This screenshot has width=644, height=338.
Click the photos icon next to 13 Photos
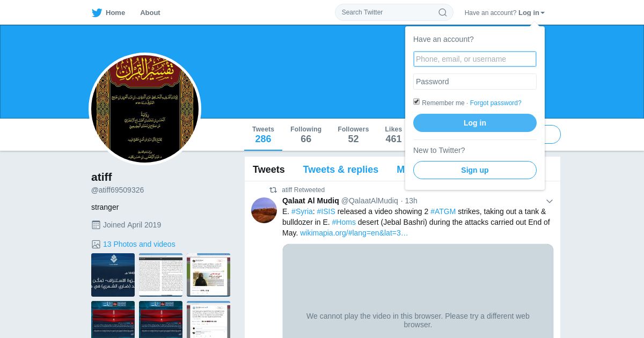pos(96,244)
